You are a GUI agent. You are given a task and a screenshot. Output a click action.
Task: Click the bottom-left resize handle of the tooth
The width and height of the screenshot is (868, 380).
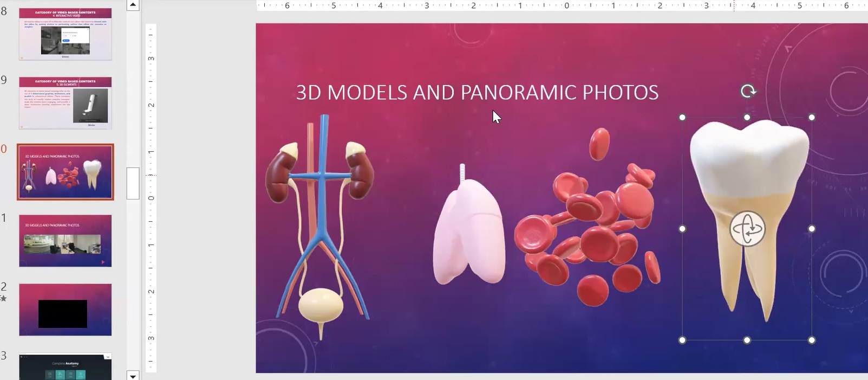[x=682, y=340]
